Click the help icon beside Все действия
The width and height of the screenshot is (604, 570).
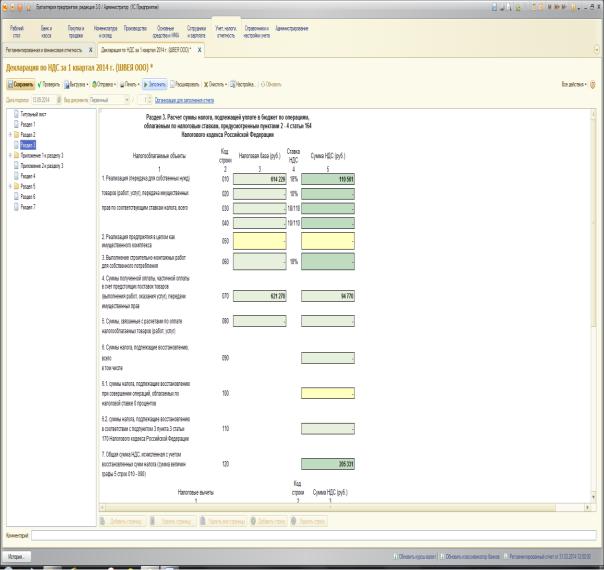point(593,84)
